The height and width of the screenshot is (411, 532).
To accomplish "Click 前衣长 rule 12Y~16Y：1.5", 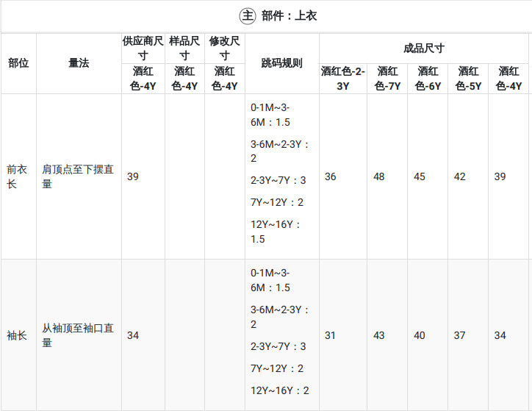I will click(x=275, y=232).
